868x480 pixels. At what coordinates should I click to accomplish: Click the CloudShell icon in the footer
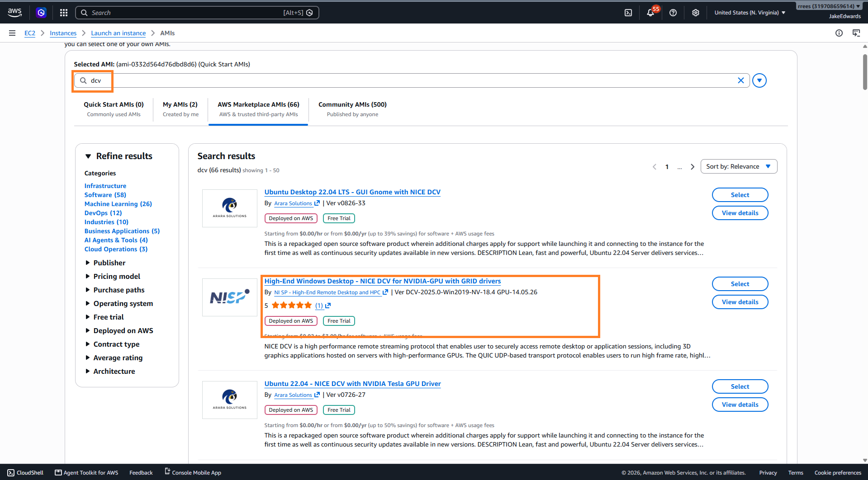(x=11, y=473)
